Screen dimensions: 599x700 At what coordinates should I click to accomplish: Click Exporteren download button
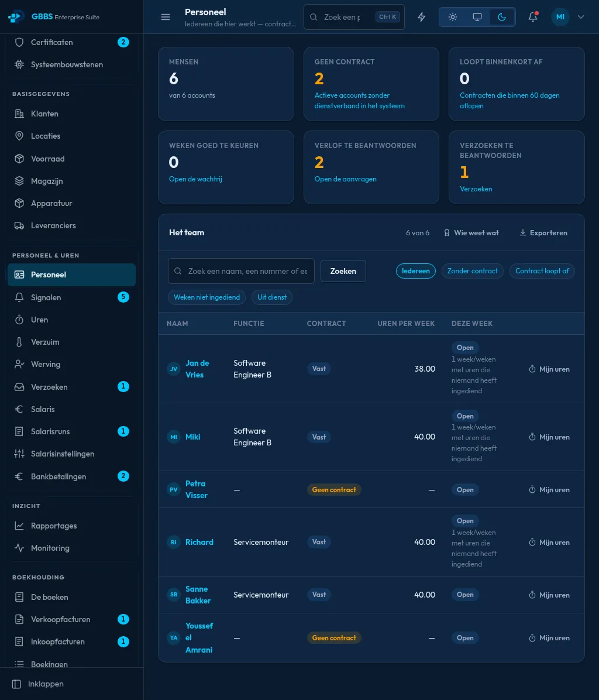543,233
